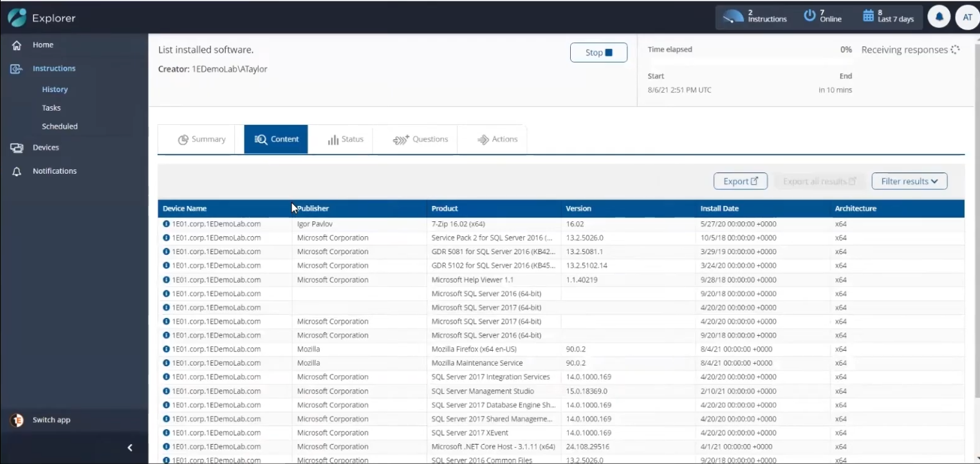Click the Receiving responses spinner

pos(955,50)
